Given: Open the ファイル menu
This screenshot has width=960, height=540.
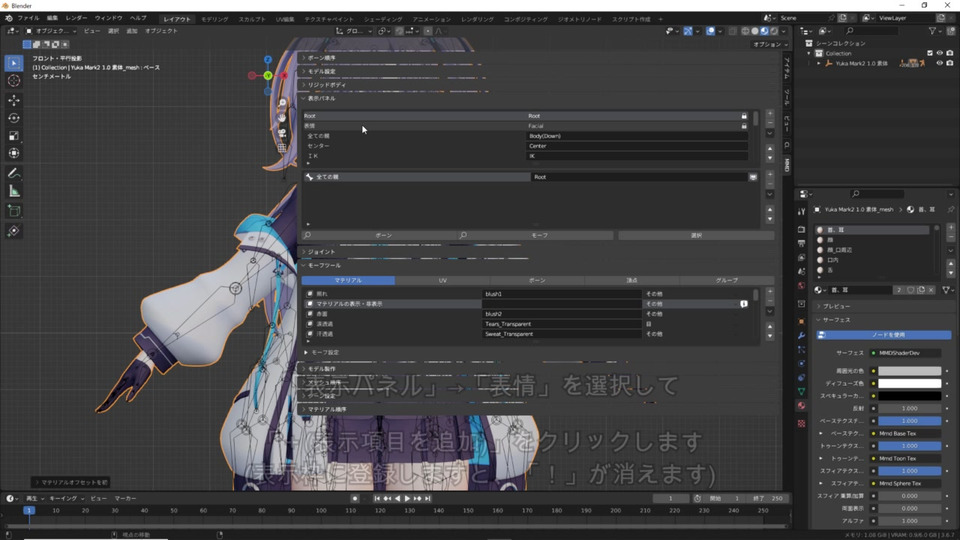Looking at the screenshot, I should click(28, 18).
